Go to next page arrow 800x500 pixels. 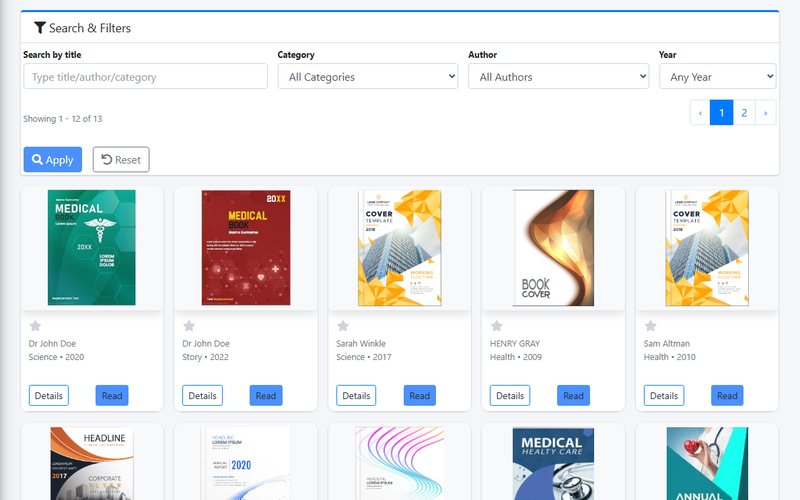point(765,113)
